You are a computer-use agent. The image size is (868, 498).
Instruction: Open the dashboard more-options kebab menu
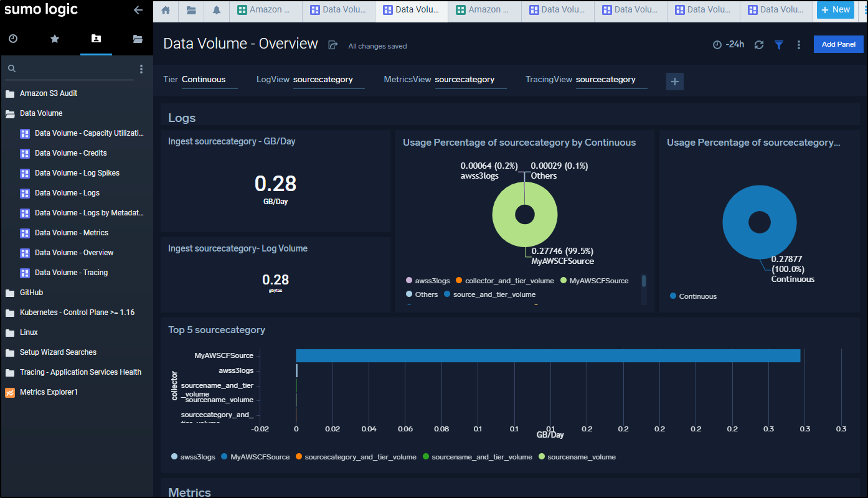pos(799,45)
